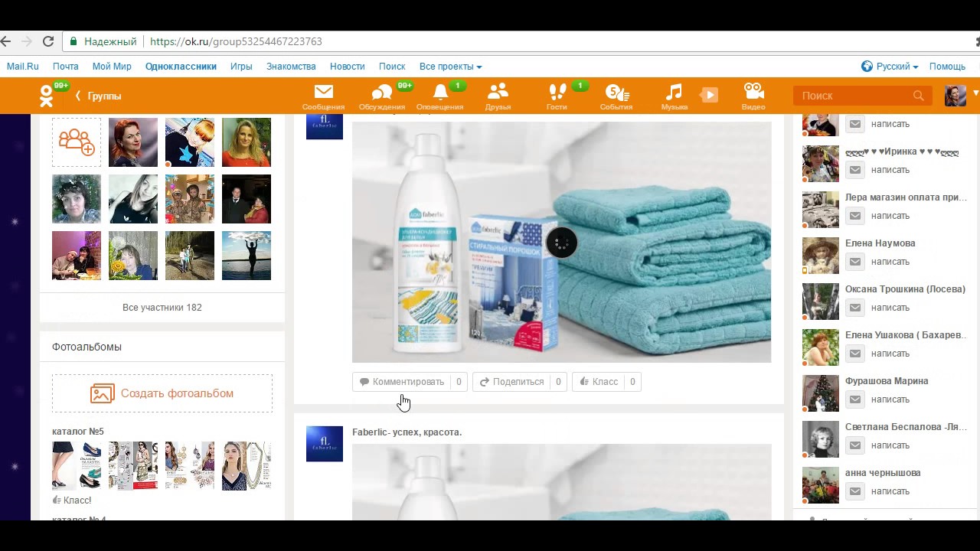
Task: Open the Музыка note icon
Action: click(x=674, y=93)
